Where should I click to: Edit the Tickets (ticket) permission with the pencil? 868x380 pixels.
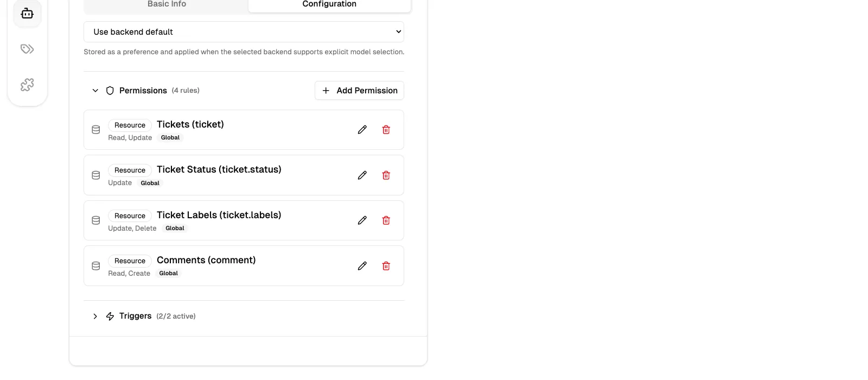(x=362, y=129)
